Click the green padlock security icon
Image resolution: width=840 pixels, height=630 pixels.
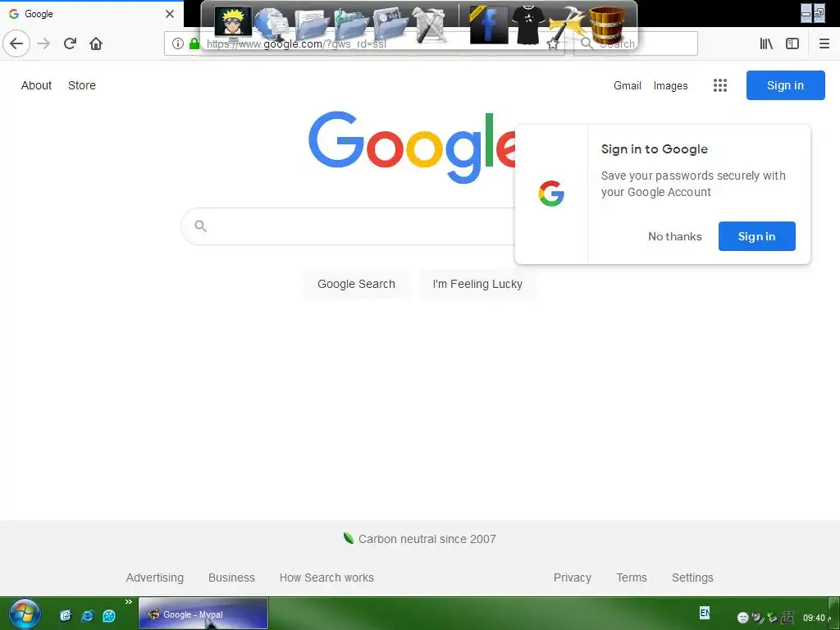(194, 43)
